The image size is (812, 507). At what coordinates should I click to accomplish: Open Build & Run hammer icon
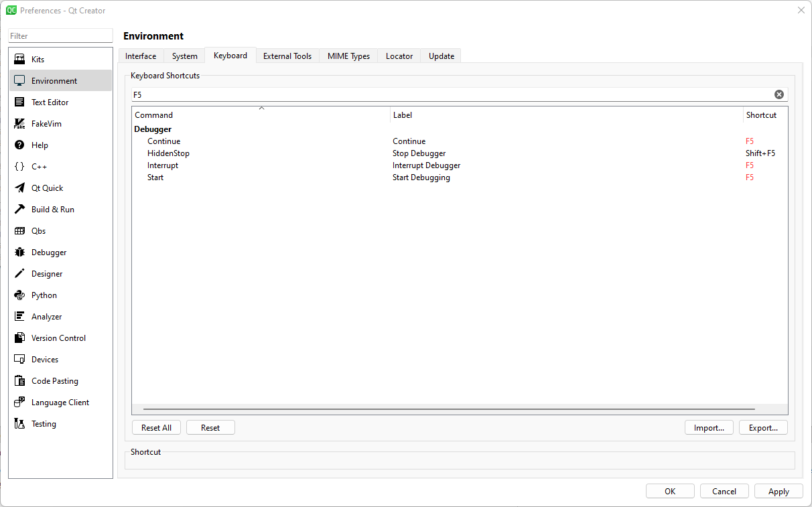(19, 210)
